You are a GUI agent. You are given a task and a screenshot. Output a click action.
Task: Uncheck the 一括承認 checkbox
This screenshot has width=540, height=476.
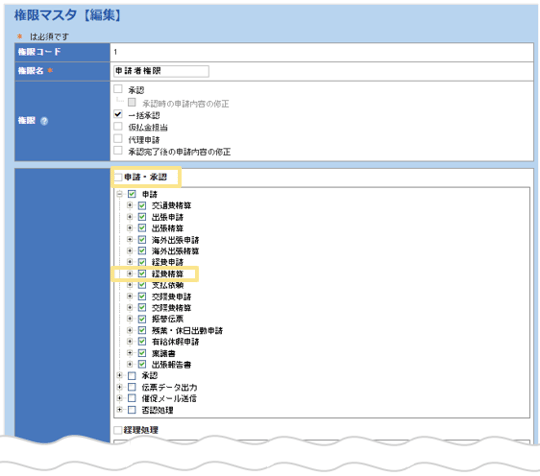(x=118, y=114)
